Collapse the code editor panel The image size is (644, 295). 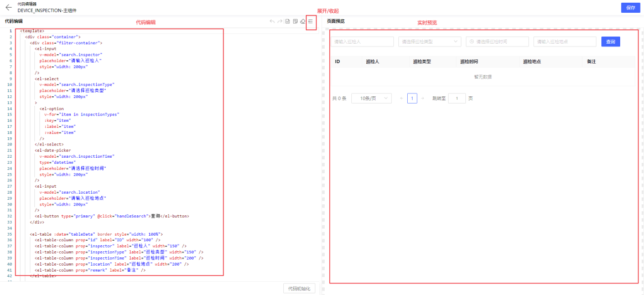pos(311,22)
